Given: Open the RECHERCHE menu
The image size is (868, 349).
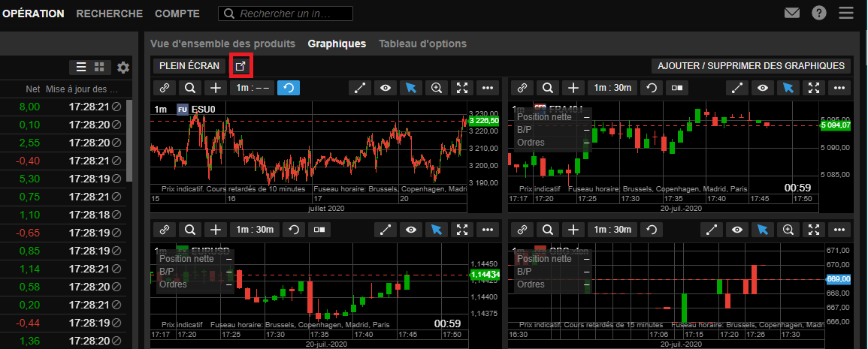Looking at the screenshot, I should 109,14.
